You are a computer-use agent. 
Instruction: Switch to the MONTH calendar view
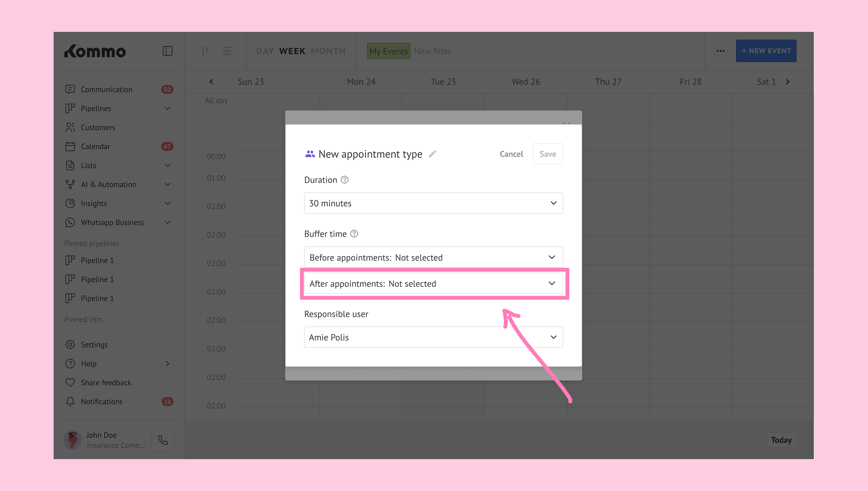(x=328, y=51)
